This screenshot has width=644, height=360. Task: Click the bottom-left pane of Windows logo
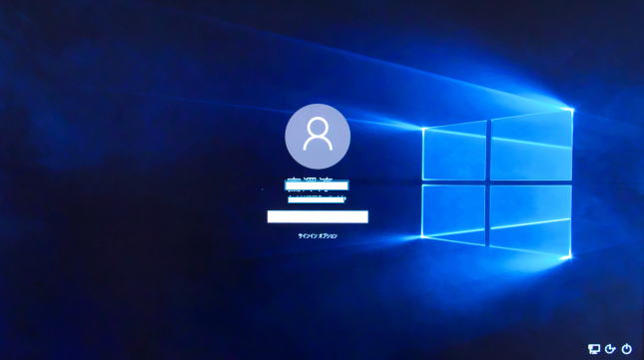click(x=453, y=213)
